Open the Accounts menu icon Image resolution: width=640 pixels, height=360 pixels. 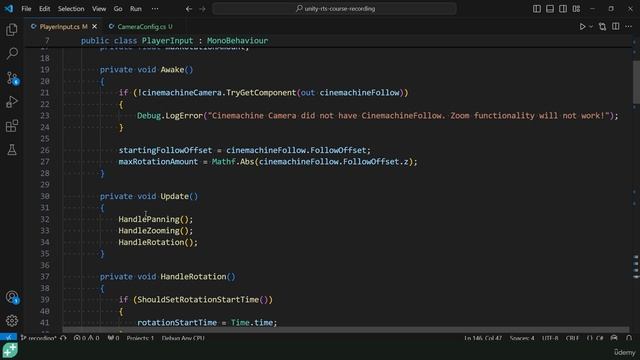coord(12,297)
